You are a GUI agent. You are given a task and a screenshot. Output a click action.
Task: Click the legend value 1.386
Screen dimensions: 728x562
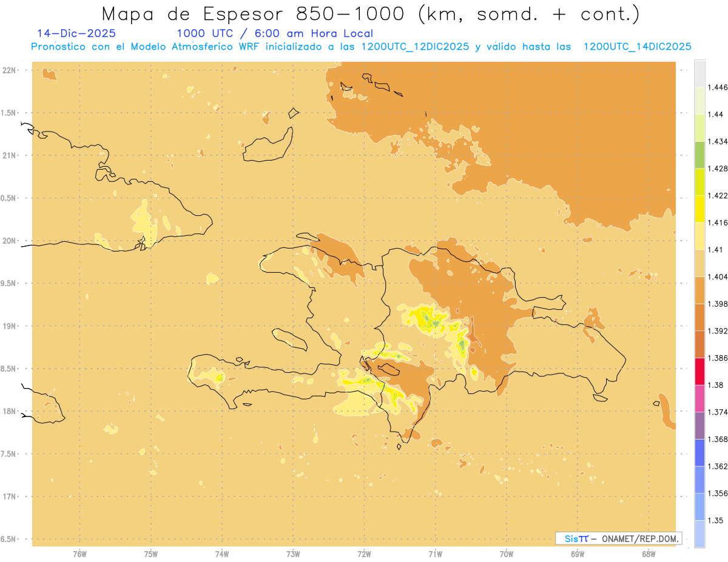pyautogui.click(x=718, y=358)
